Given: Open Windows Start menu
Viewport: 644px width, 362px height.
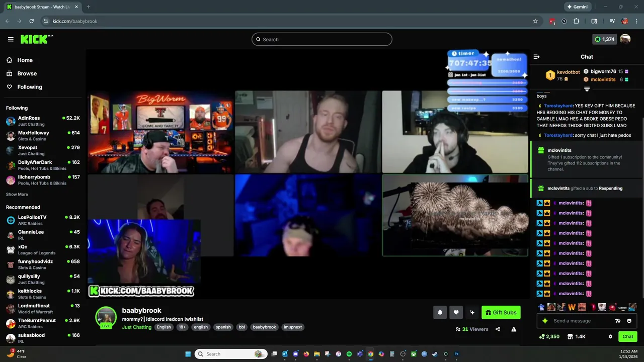Looking at the screenshot, I should click(x=188, y=354).
